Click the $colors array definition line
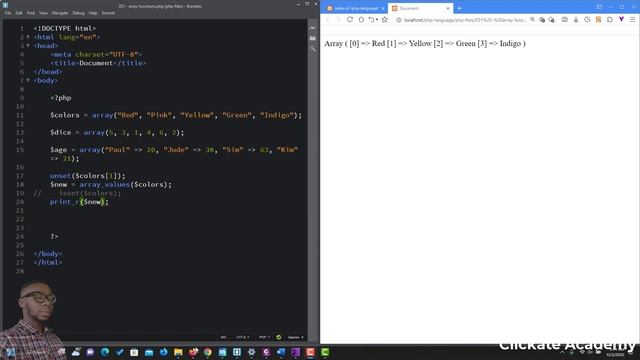The image size is (640, 360). pyautogui.click(x=176, y=116)
